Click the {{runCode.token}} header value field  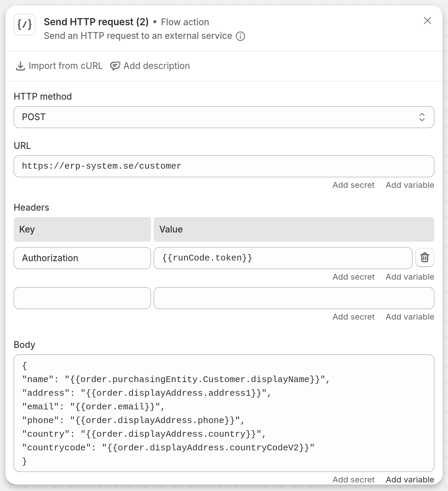pyautogui.click(x=283, y=258)
